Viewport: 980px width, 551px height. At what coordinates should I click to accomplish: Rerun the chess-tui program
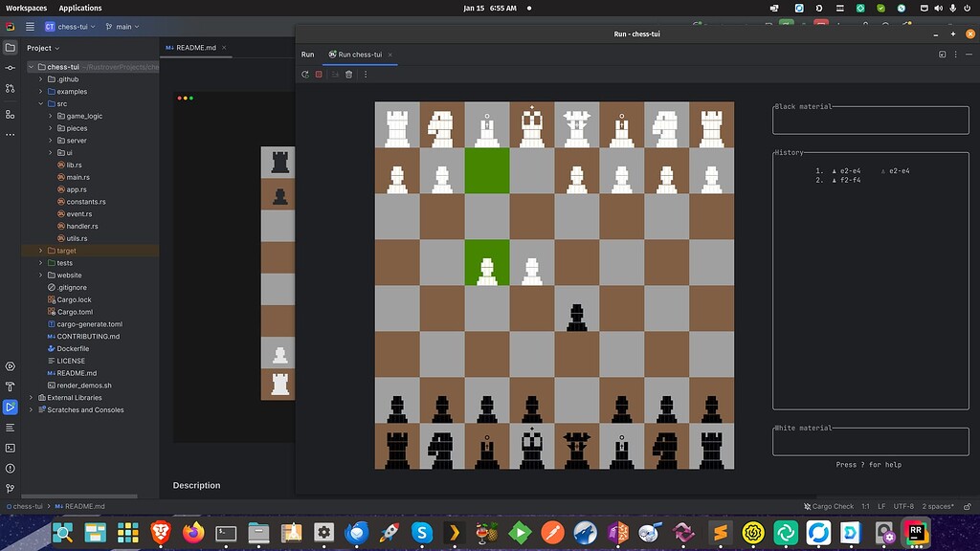tap(304, 74)
